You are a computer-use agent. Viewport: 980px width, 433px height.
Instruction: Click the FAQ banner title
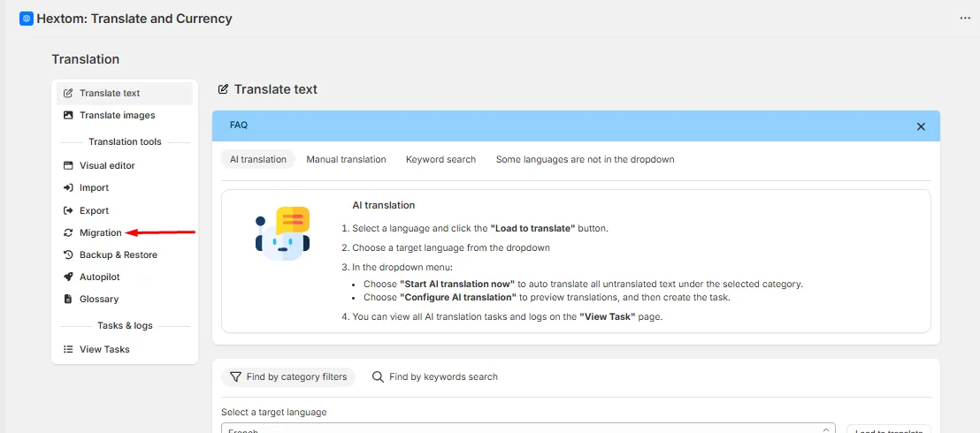[x=239, y=125]
